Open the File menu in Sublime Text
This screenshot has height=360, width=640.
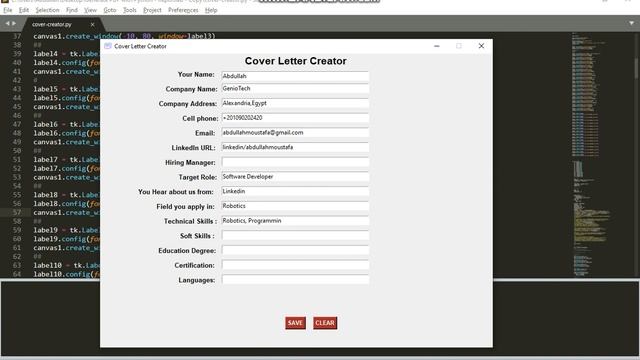[8, 10]
